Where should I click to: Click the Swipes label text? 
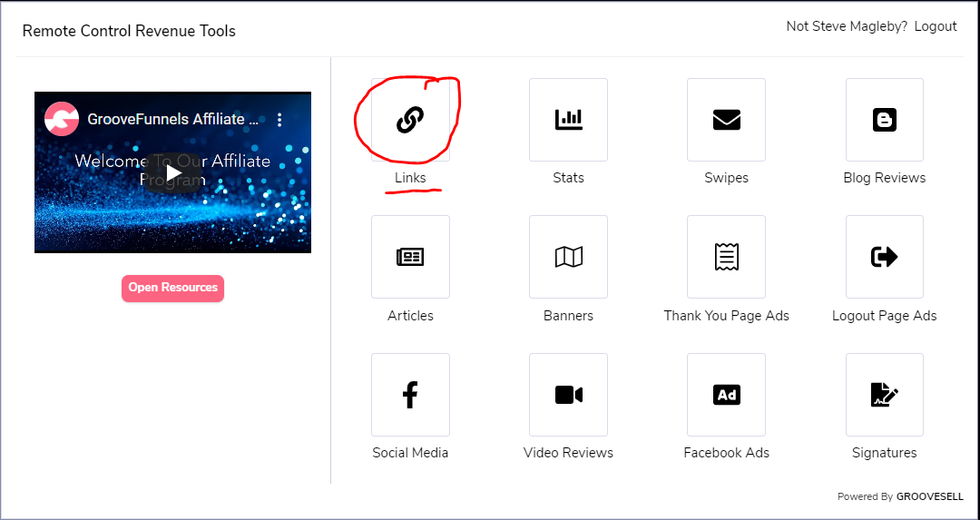pyautogui.click(x=726, y=178)
